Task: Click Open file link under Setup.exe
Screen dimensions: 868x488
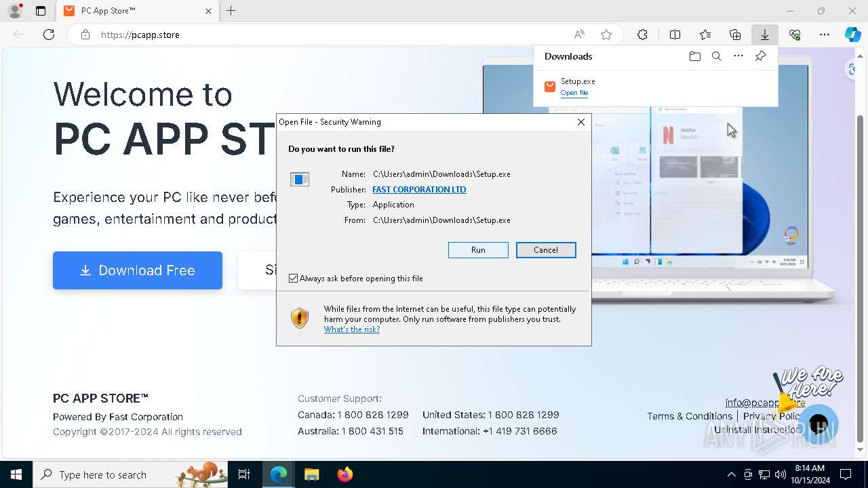Action: tap(574, 93)
